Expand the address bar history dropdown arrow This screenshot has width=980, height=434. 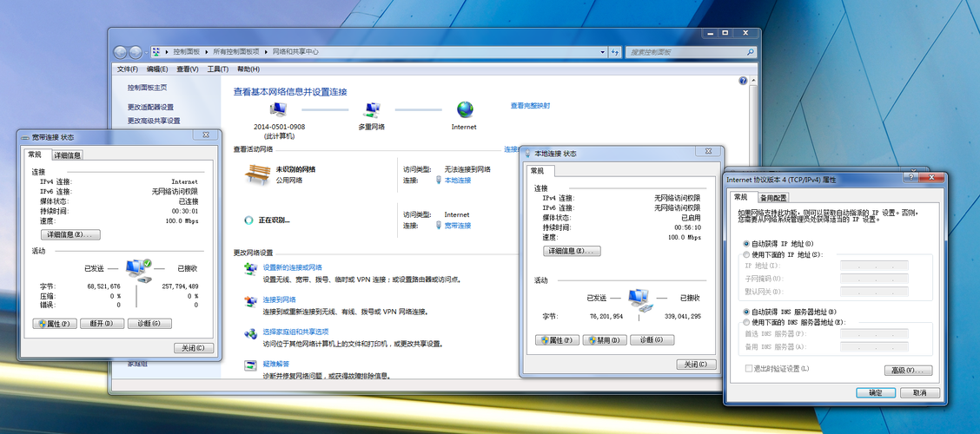pyautogui.click(x=602, y=52)
